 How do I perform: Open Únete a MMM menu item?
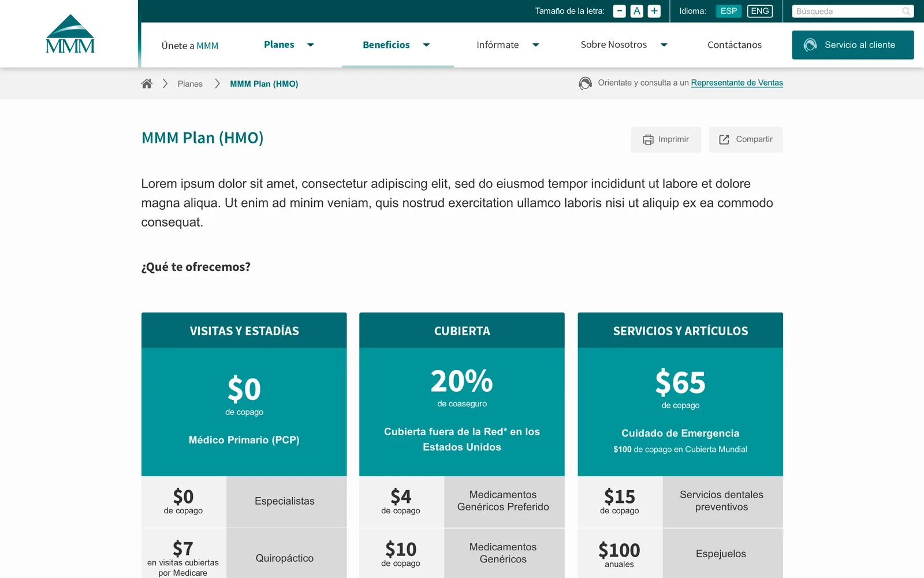(190, 46)
